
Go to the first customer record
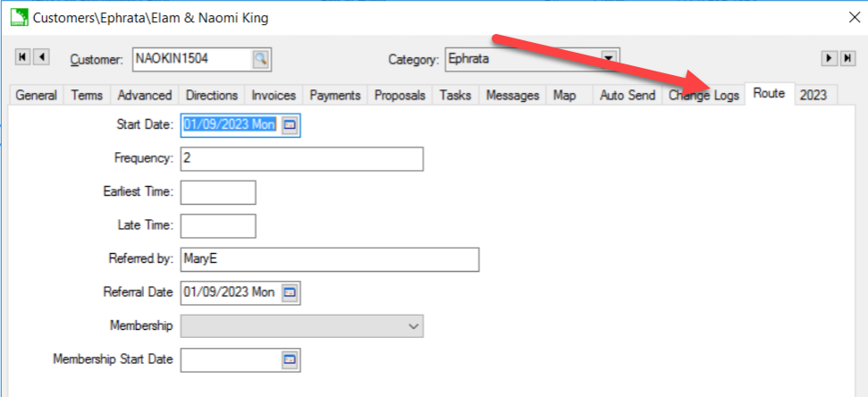coord(23,57)
